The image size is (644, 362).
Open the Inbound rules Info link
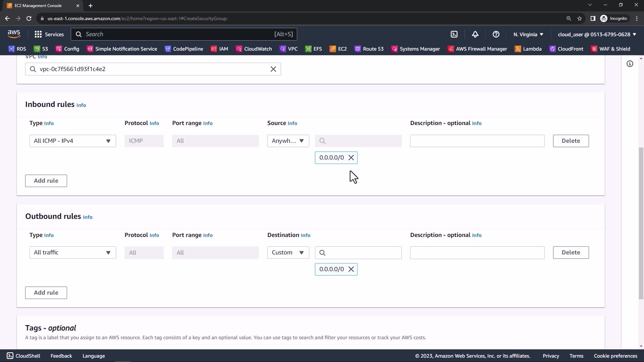click(x=81, y=105)
